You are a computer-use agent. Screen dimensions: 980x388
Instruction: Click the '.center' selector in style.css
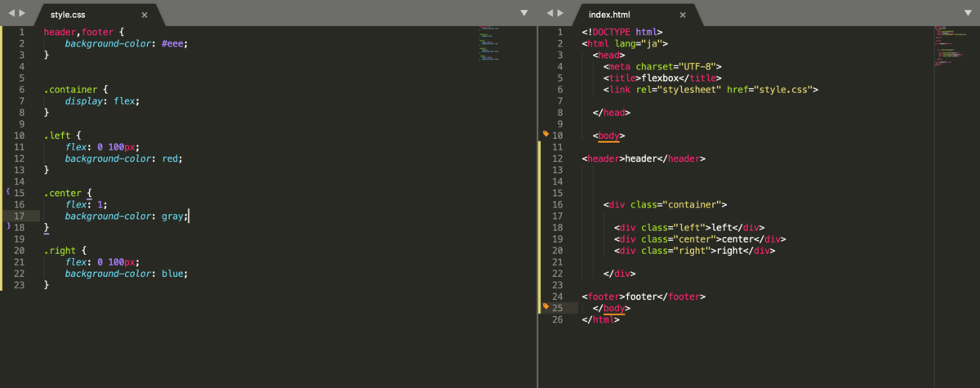coord(63,193)
